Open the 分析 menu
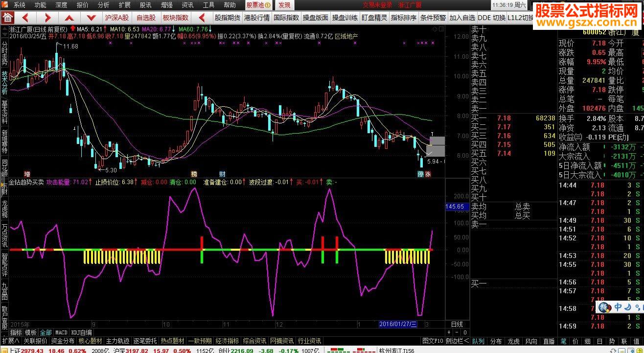Image resolution: width=644 pixels, height=353 pixels. tap(104, 5)
